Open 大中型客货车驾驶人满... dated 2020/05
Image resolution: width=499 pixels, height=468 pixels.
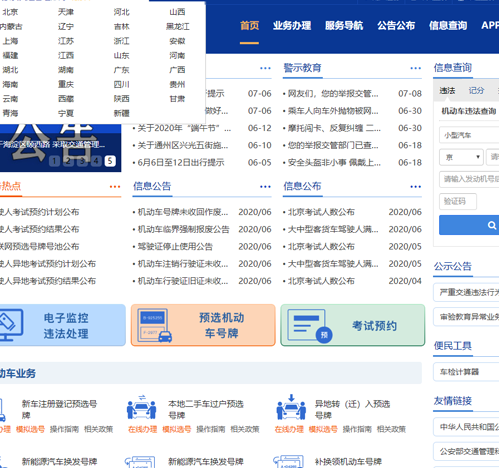[x=333, y=264]
